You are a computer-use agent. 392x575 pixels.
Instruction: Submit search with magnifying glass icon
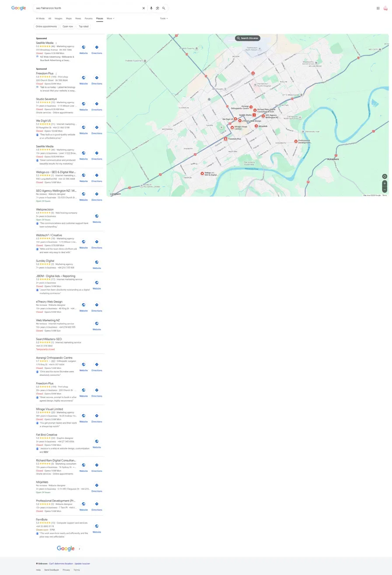pyautogui.click(x=164, y=8)
